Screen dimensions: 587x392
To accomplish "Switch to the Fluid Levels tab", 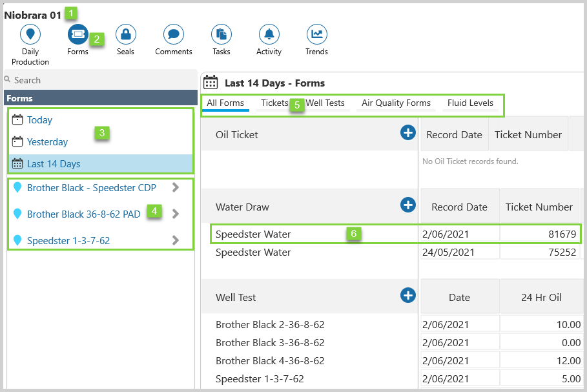I will (470, 103).
